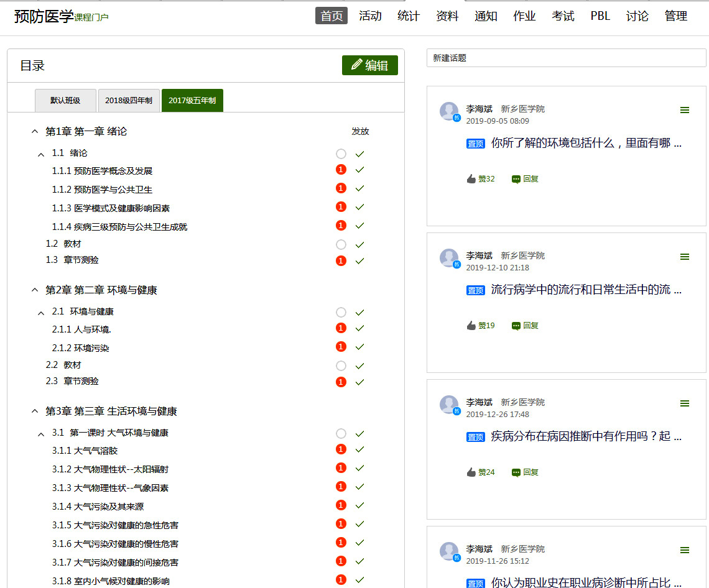Open the options menu on the 2019-12-10 post
This screenshot has width=709, height=588.
click(684, 257)
